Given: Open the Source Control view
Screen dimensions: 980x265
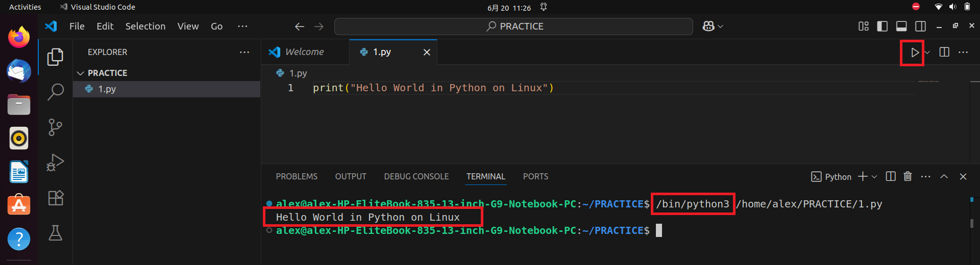Looking at the screenshot, I should 55,127.
